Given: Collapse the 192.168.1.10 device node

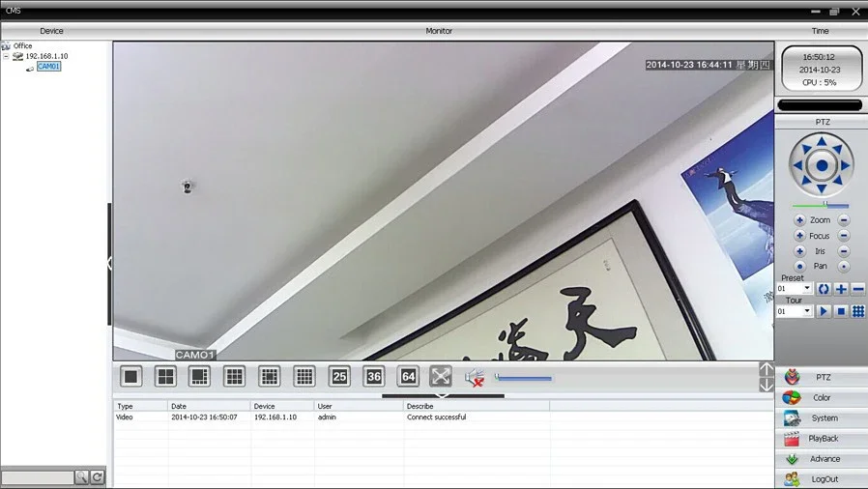Looking at the screenshot, I should point(6,56).
